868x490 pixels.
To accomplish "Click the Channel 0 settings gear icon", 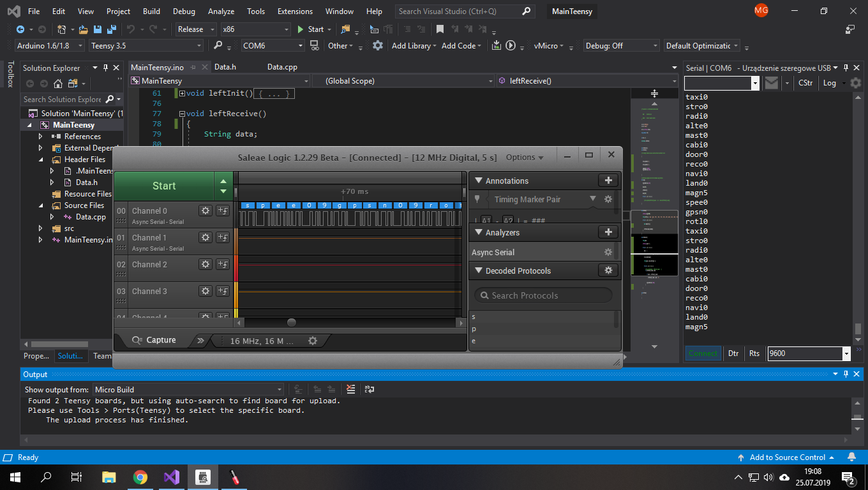I will pos(206,211).
